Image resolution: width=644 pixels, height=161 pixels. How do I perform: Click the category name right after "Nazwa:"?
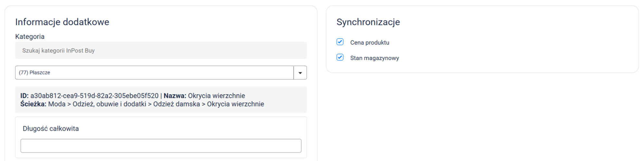click(216, 96)
